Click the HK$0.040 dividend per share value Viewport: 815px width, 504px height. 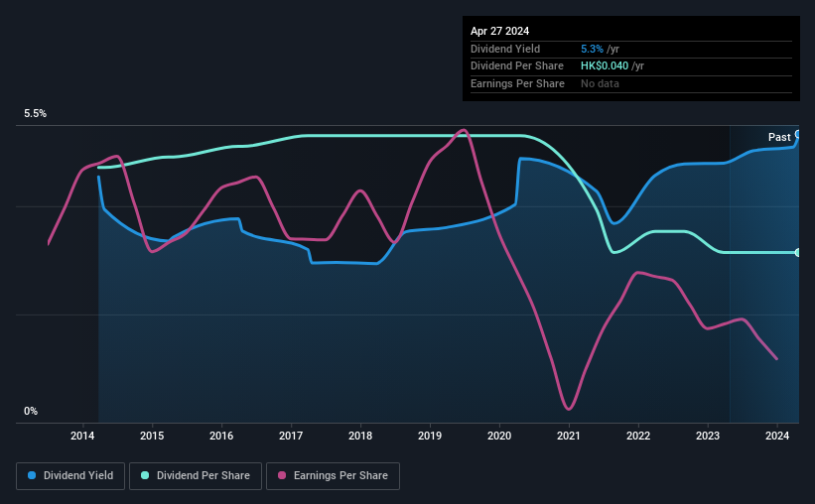tap(605, 66)
